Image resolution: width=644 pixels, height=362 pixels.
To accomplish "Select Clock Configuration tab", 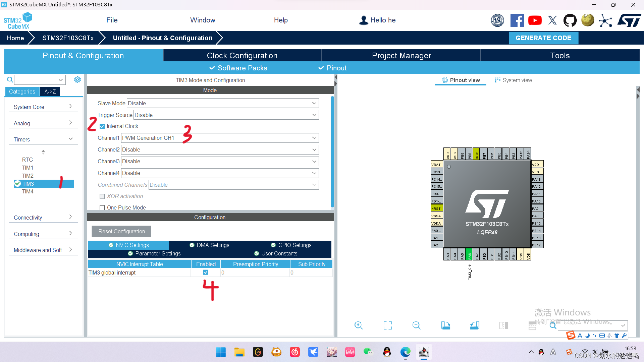I will point(243,55).
